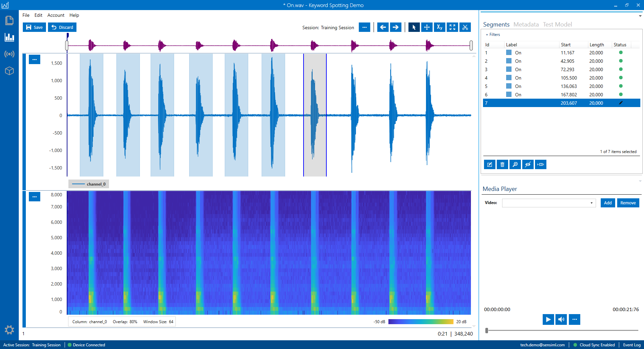Click the Discard button
Image resolution: width=644 pixels, height=349 pixels.
point(62,27)
